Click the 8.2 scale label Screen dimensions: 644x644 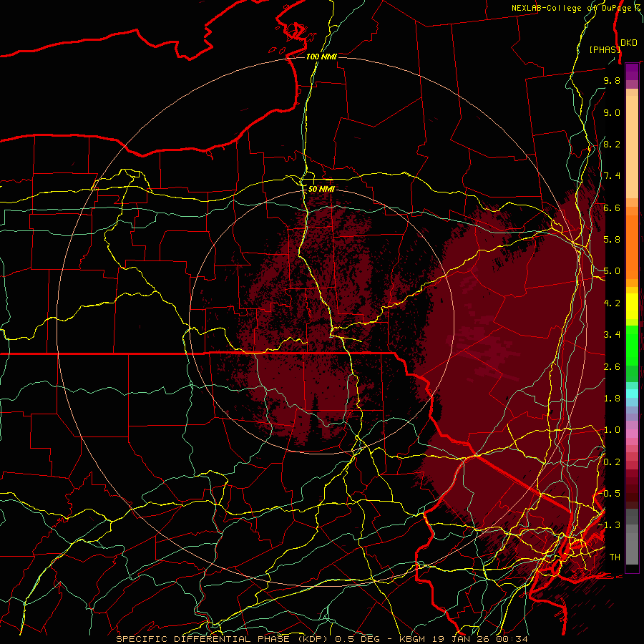coord(612,144)
